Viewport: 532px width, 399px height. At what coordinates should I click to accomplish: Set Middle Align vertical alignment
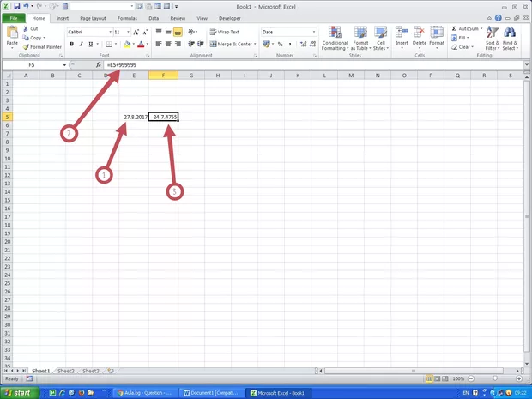tap(168, 32)
